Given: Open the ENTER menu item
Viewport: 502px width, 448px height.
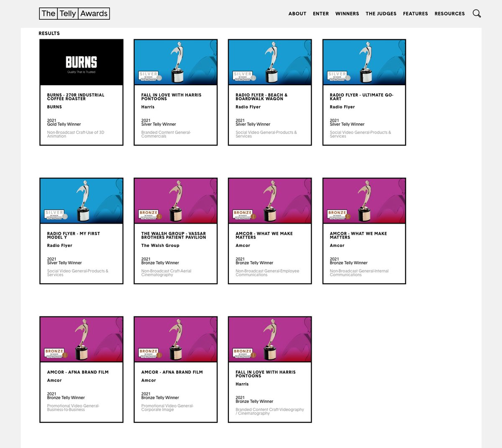Looking at the screenshot, I should [x=321, y=14].
